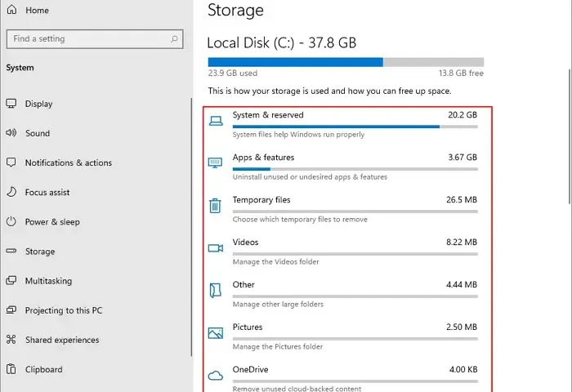The height and width of the screenshot is (392, 572).
Task: Click the Power & sleep icon
Action: coord(11,221)
